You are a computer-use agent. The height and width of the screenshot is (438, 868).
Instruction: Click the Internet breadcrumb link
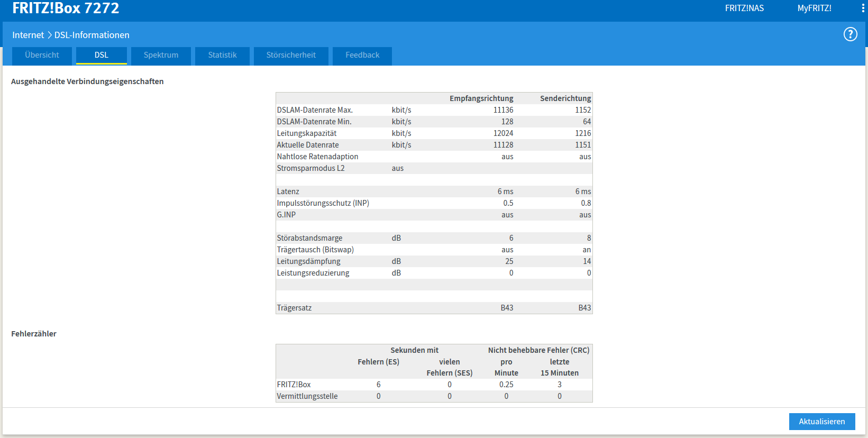(28, 35)
